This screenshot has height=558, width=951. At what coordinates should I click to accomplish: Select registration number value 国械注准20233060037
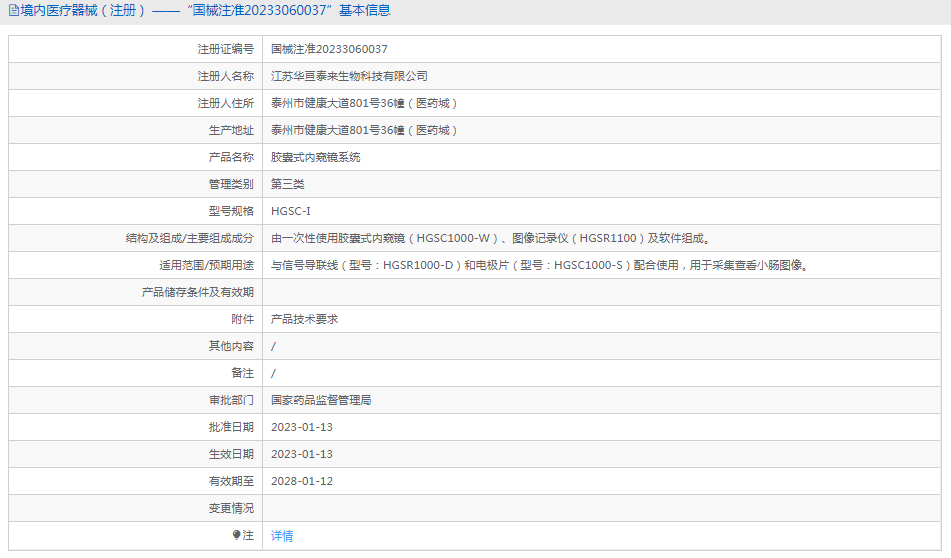(329, 49)
